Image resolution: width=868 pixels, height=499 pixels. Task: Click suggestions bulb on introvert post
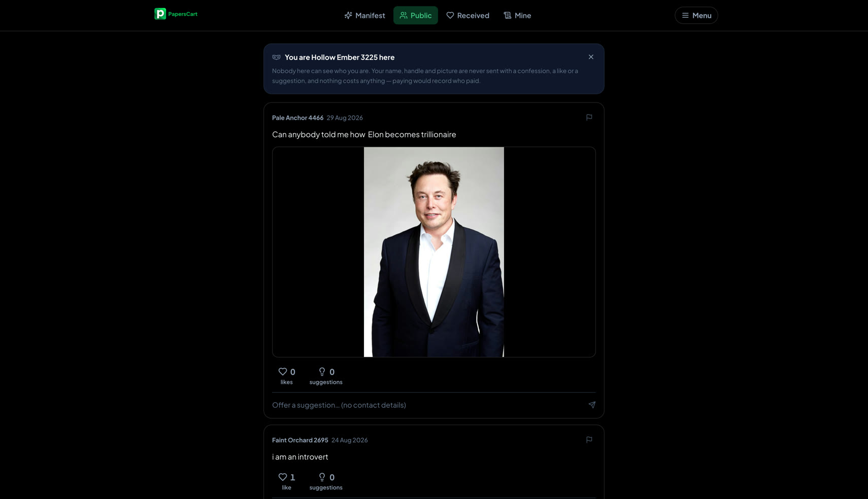click(x=326, y=481)
